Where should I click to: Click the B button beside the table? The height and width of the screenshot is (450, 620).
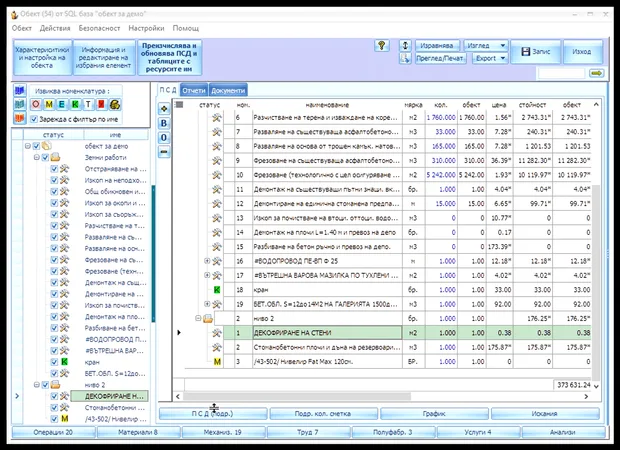click(x=164, y=123)
